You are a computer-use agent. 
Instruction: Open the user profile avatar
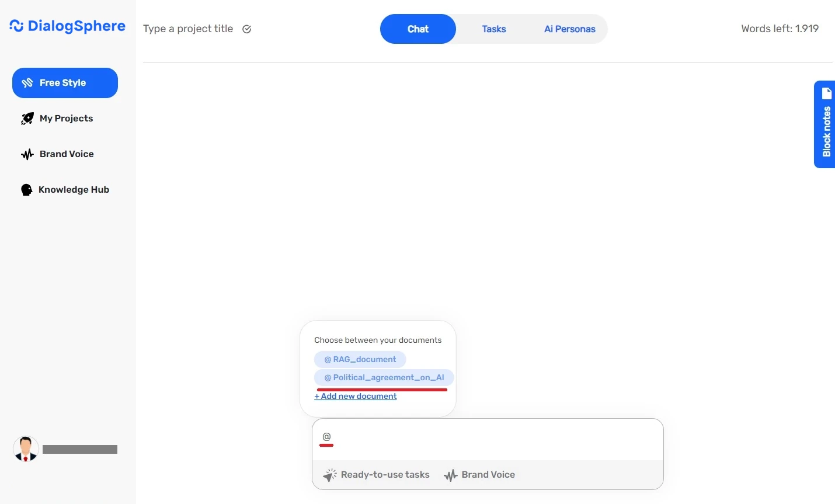point(26,449)
